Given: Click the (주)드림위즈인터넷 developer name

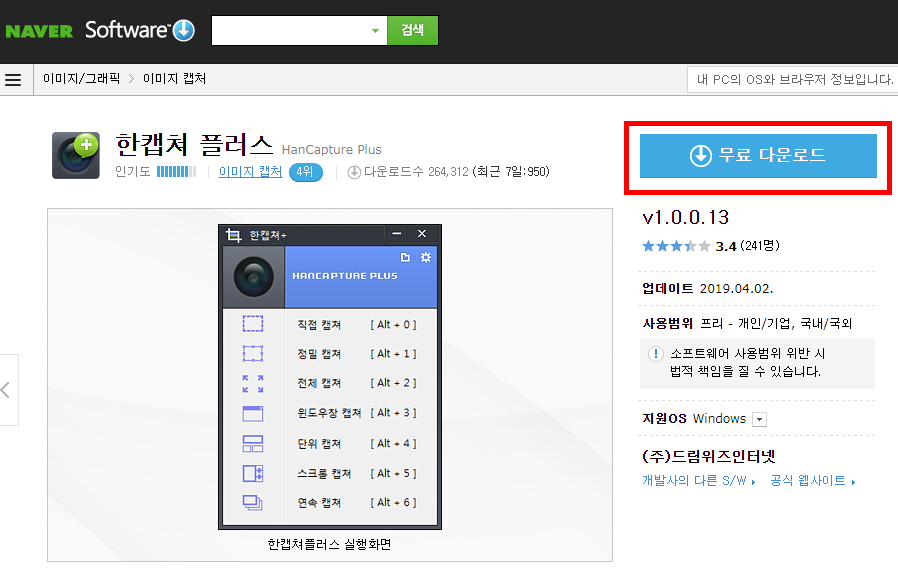Looking at the screenshot, I should (x=709, y=456).
